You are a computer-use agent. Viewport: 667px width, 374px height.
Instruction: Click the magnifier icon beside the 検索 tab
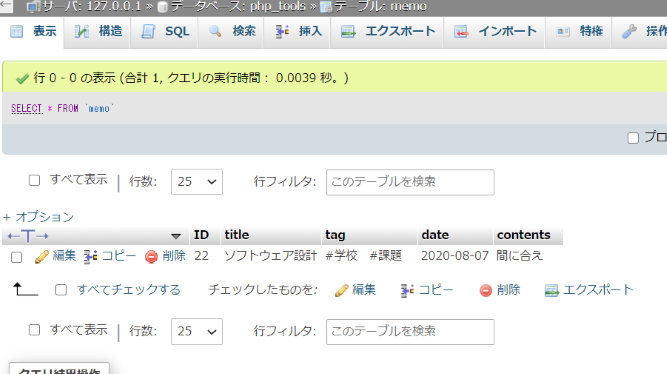click(215, 31)
